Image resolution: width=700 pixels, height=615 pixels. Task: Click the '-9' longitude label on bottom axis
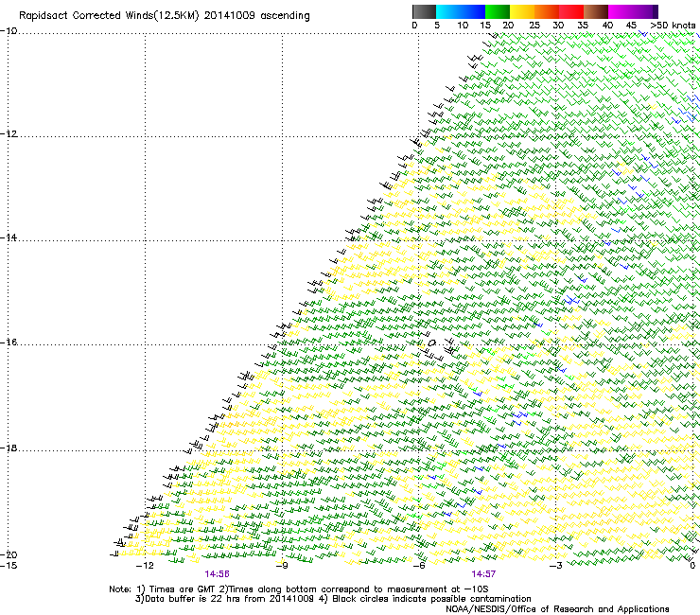[x=282, y=566]
